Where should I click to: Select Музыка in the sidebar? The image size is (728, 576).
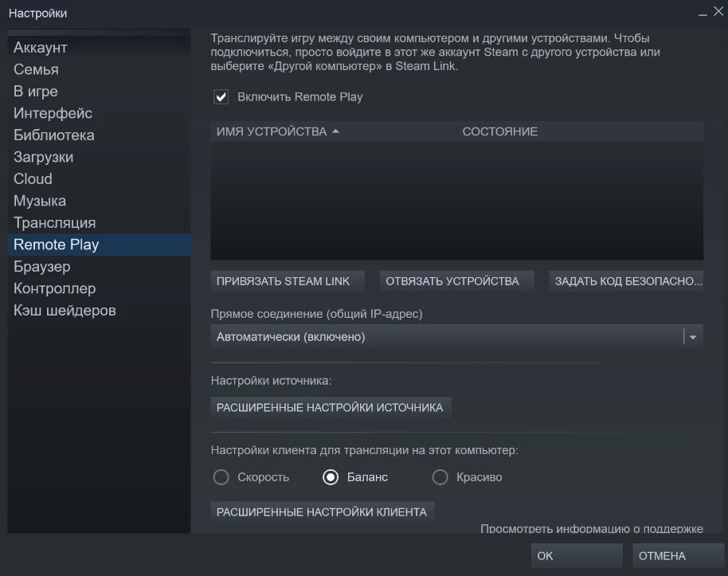[99, 201]
